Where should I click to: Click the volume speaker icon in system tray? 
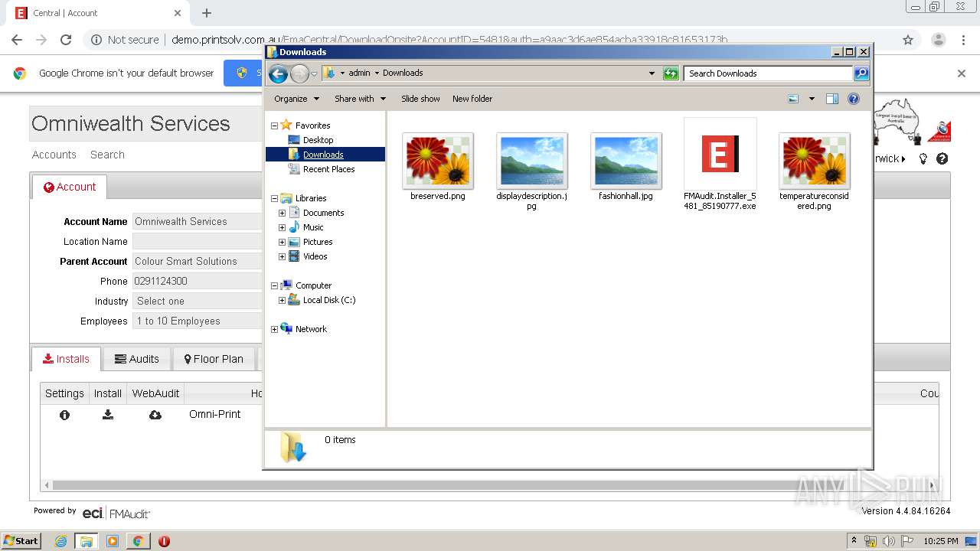[889, 541]
